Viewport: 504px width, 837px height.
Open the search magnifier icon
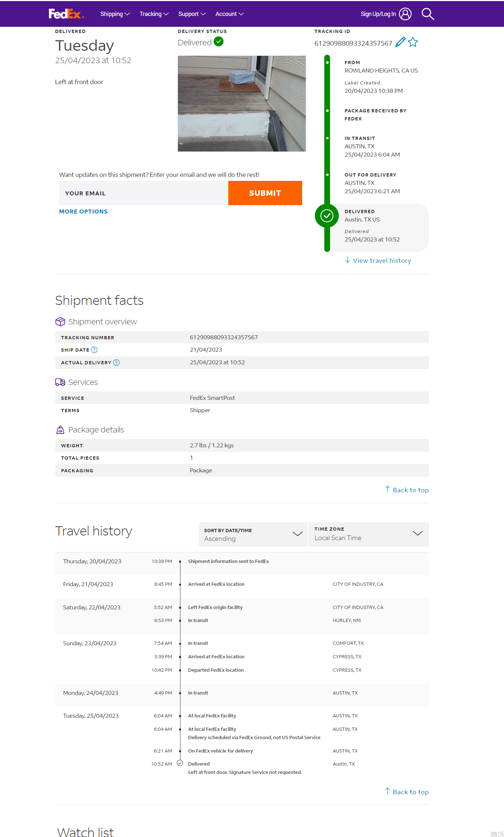tap(428, 14)
